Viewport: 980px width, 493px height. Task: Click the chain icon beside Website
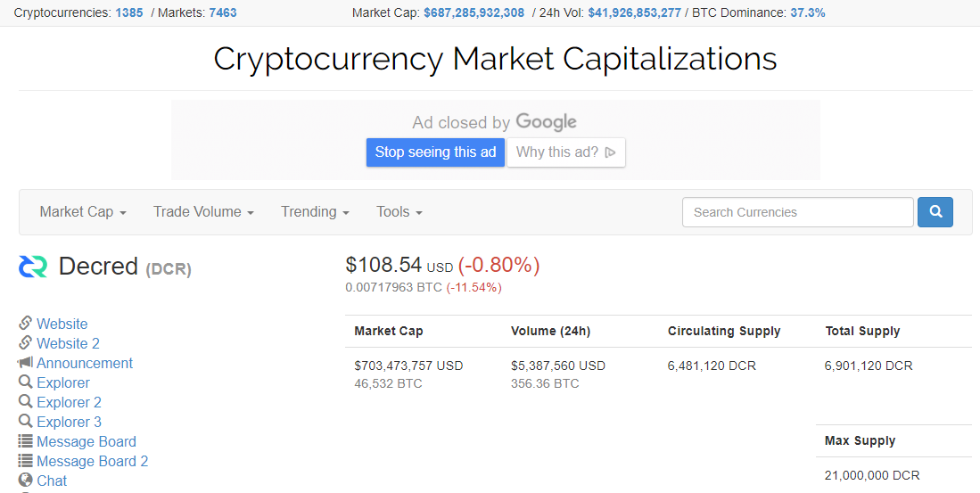pos(25,323)
